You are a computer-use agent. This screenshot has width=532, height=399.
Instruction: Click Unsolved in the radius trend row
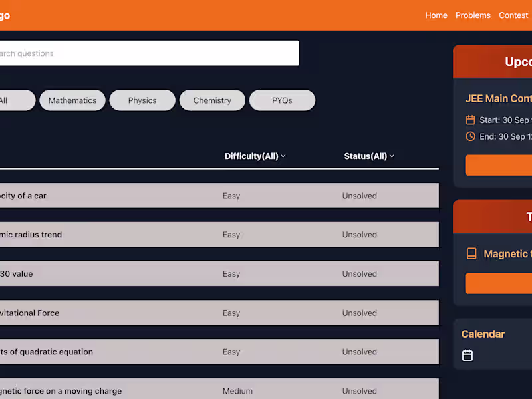[x=359, y=235]
